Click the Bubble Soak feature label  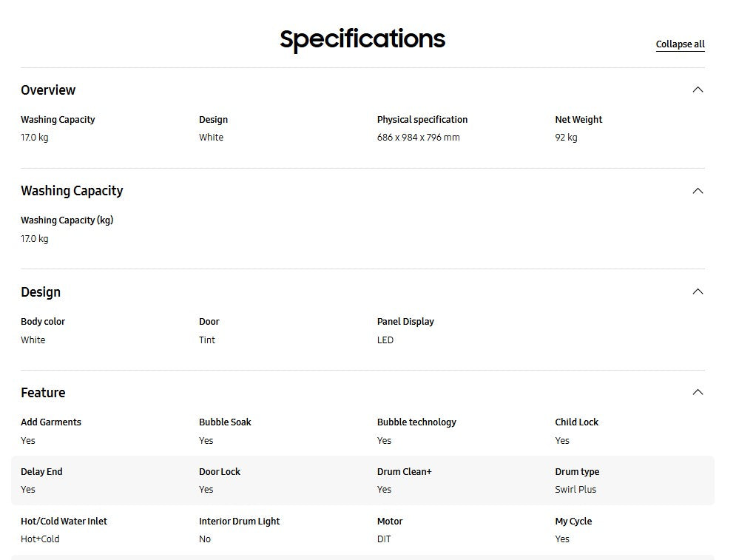[x=225, y=422]
